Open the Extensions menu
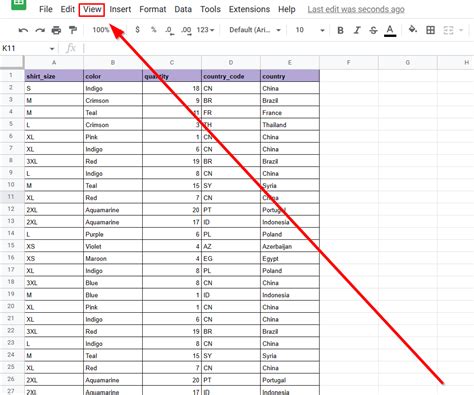Image resolution: width=474 pixels, height=395 pixels. point(249,9)
